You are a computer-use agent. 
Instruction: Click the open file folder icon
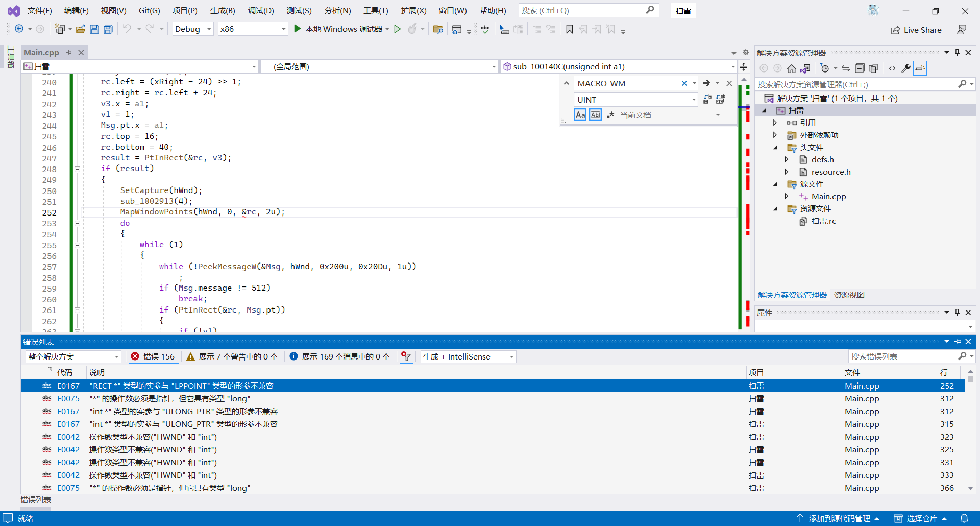coord(80,29)
